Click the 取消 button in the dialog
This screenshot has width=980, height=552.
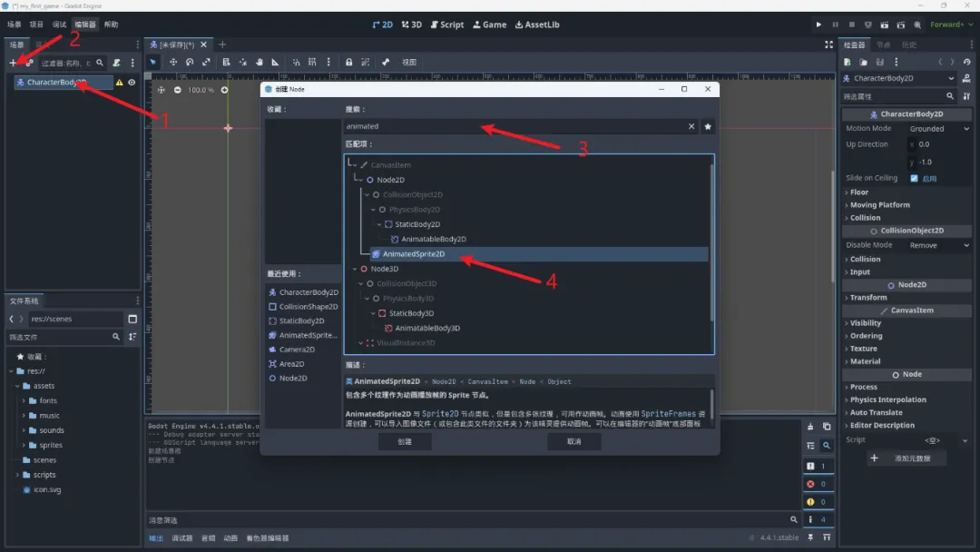[x=574, y=441]
